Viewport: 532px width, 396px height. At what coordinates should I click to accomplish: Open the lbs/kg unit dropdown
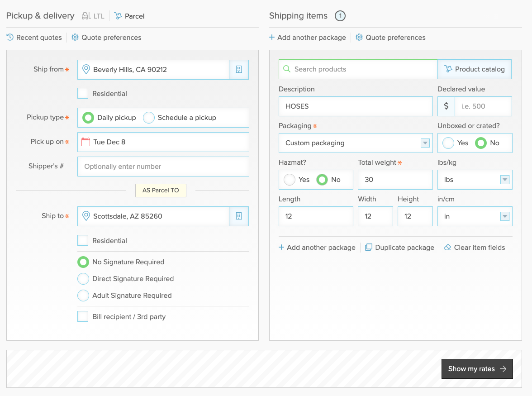coord(504,179)
